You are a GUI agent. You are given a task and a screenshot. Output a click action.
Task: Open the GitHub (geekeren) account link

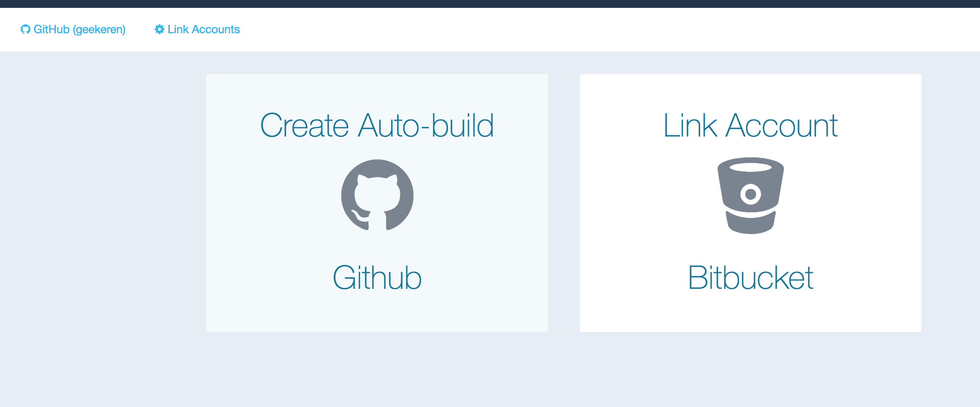tap(79, 29)
